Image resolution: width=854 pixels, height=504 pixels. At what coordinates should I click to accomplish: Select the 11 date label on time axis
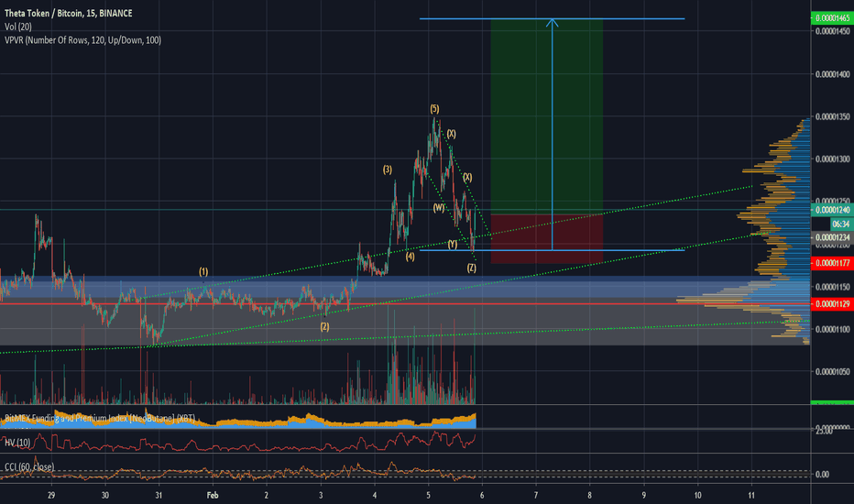point(751,495)
